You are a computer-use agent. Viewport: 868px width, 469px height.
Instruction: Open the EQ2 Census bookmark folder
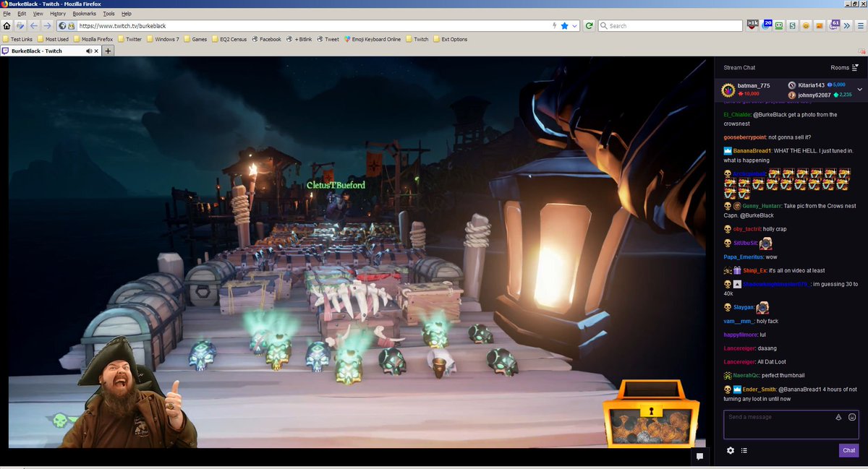click(229, 39)
